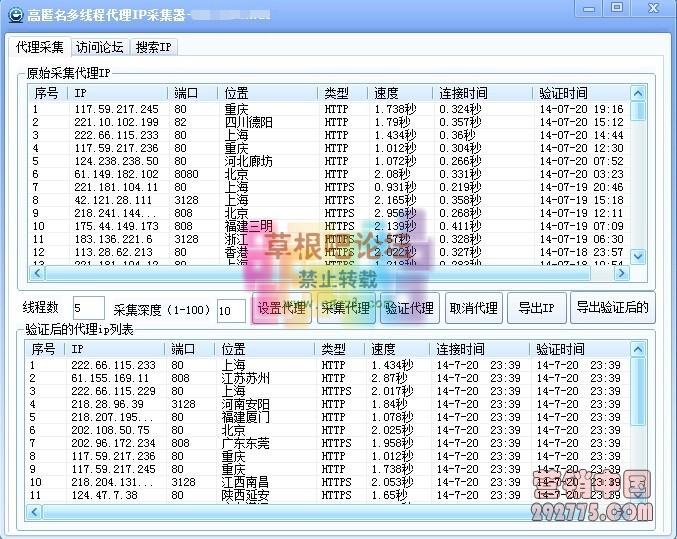Viewport: 677px width, 539px height.
Task: Click speed value 2.87秒
Action: pos(389,378)
